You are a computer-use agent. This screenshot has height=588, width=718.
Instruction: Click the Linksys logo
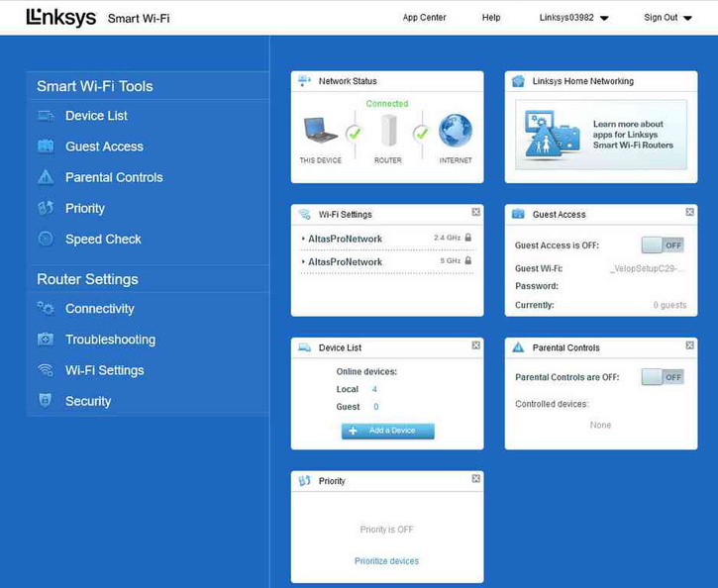(60, 18)
